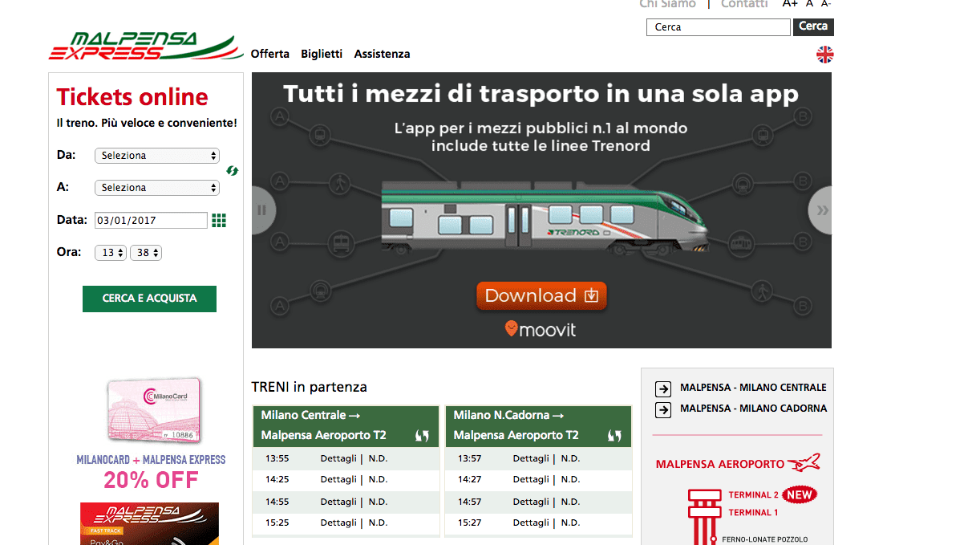
Task: Click the MALPENSA AEROPORTO heading
Action: tap(720, 464)
